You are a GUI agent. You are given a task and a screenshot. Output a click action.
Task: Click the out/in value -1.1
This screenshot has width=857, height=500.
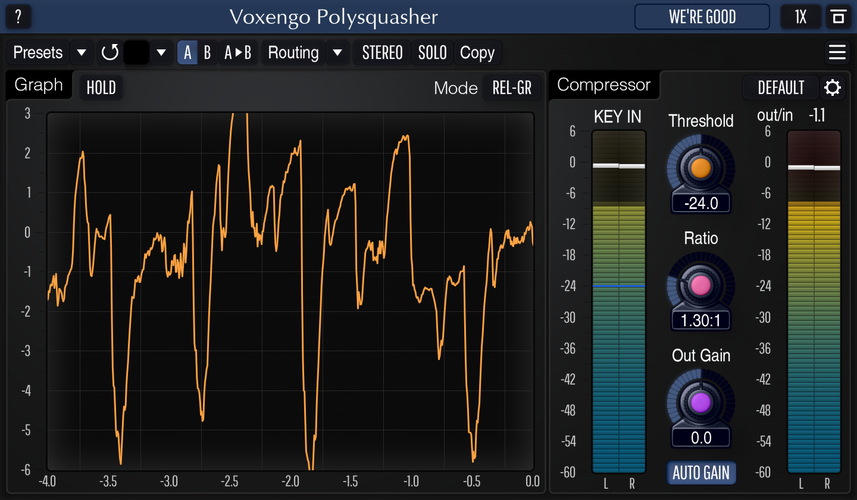point(817,115)
